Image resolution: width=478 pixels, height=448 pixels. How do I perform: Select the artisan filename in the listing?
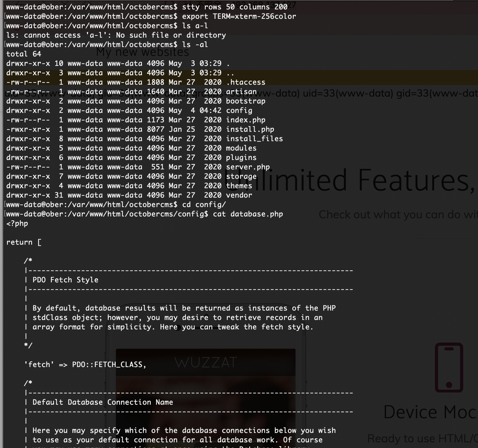click(x=241, y=92)
